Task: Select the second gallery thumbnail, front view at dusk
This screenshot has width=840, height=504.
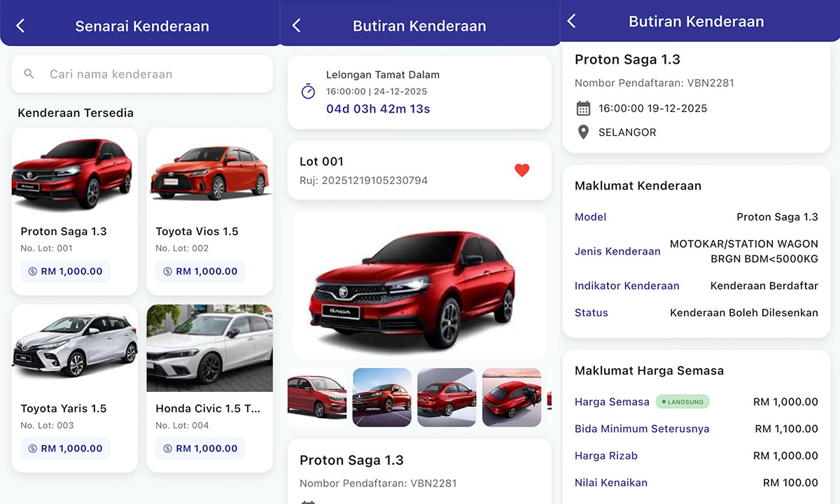Action: [381, 398]
